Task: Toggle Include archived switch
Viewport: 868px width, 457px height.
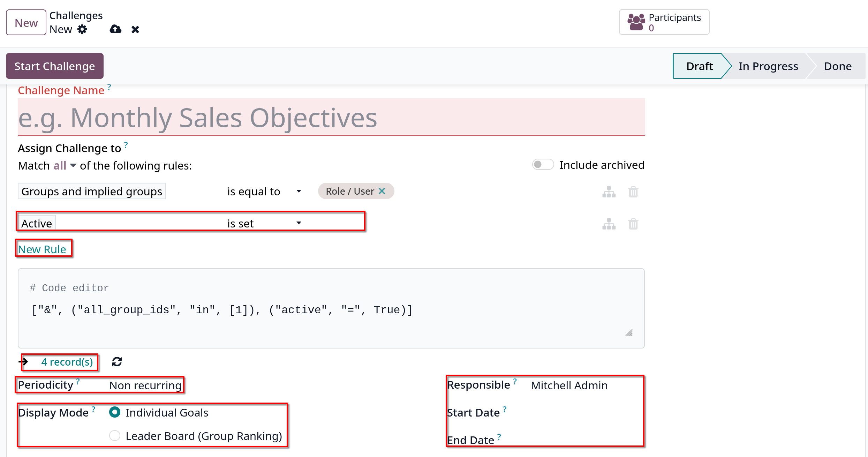Action: coord(543,165)
